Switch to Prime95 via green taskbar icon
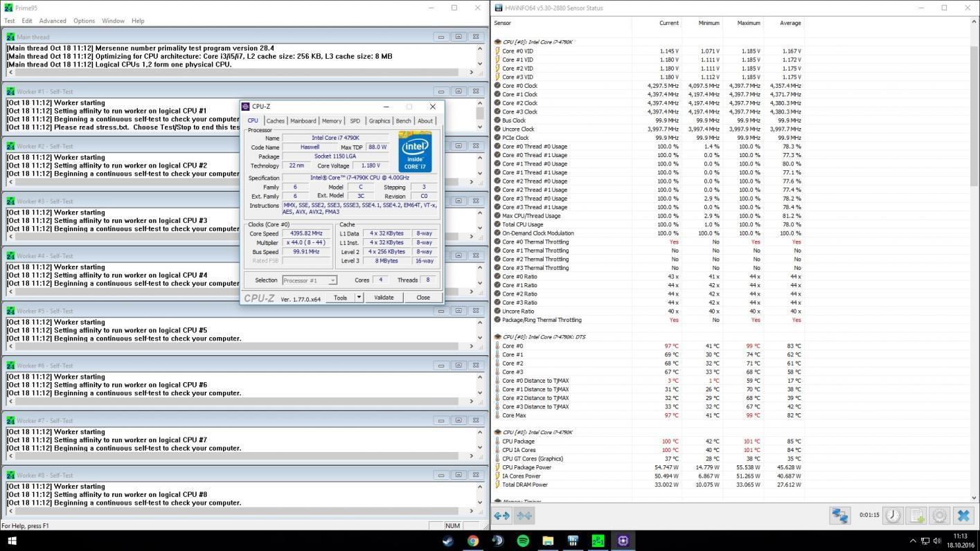Viewport: 980px width, 551px height. point(598,541)
